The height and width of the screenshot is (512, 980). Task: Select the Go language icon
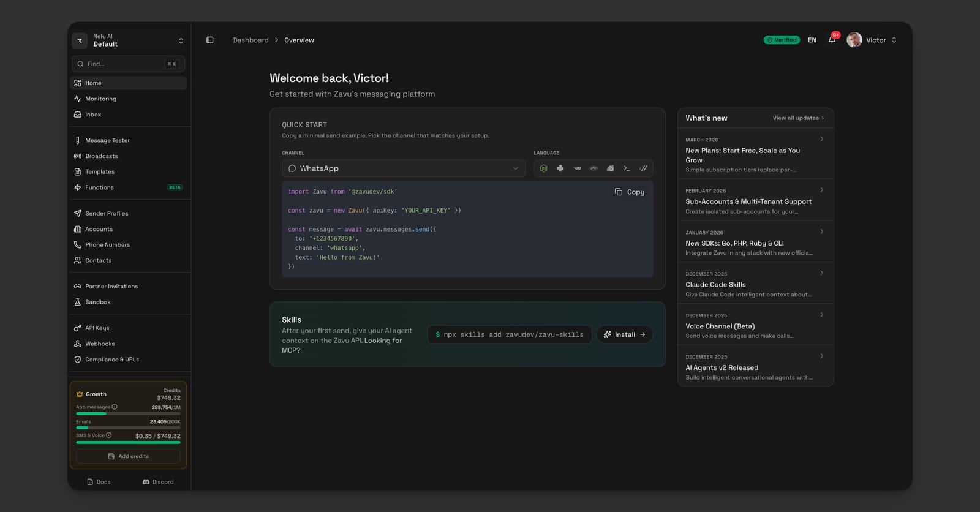577,168
